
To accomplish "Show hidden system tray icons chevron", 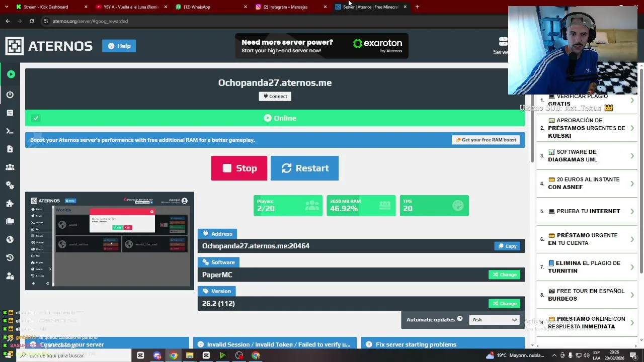I will 554,355.
